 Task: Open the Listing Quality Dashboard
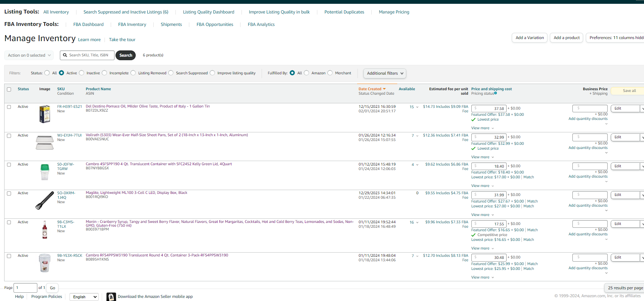pyautogui.click(x=209, y=12)
